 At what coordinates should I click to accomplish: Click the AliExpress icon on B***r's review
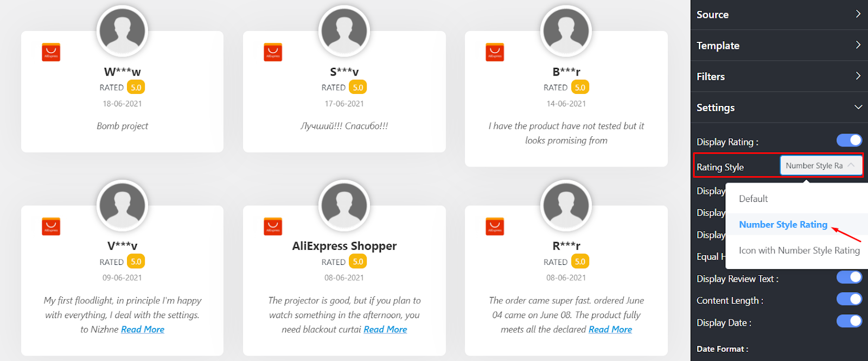click(495, 52)
